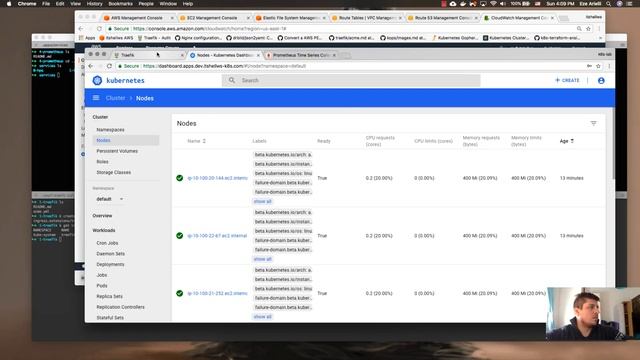
Task: Close the Traefik tab
Action: tap(182, 55)
